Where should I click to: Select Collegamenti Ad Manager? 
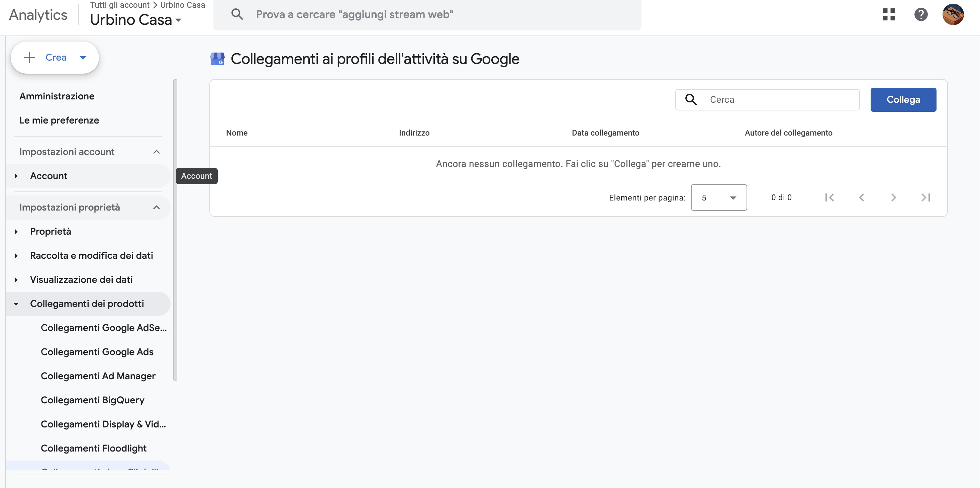point(98,376)
